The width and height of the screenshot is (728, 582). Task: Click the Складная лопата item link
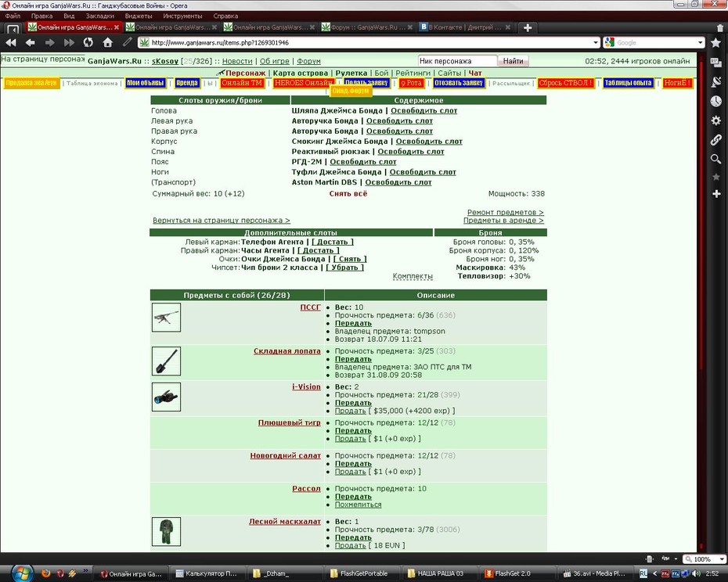(287, 351)
